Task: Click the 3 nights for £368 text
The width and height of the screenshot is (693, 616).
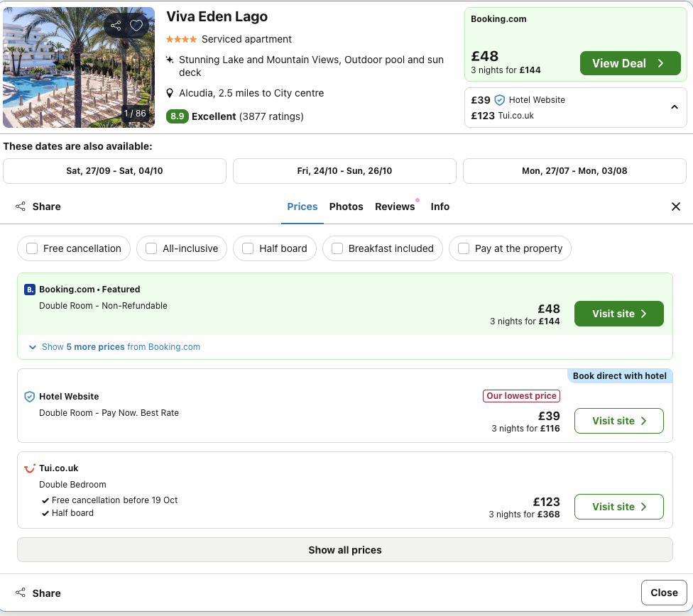Action: click(524, 515)
